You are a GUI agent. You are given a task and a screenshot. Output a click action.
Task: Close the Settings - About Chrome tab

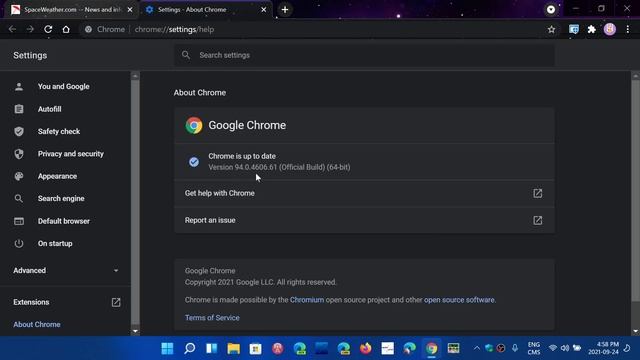click(x=264, y=9)
